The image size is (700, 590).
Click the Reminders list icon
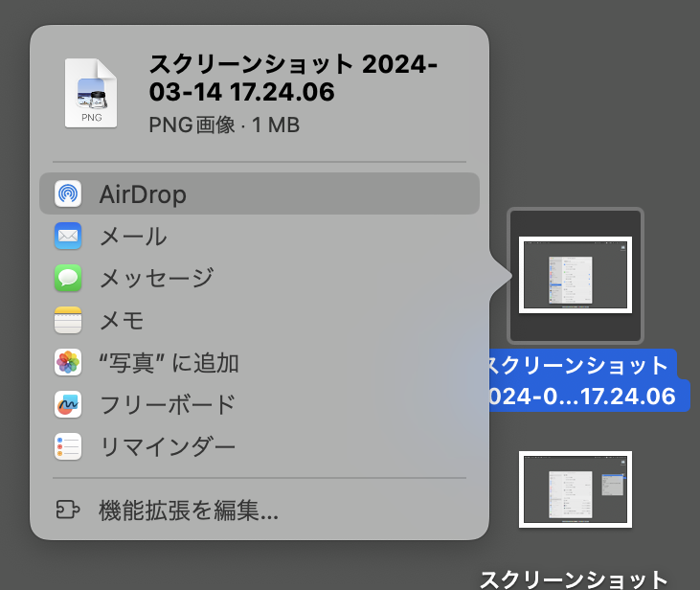[68, 446]
